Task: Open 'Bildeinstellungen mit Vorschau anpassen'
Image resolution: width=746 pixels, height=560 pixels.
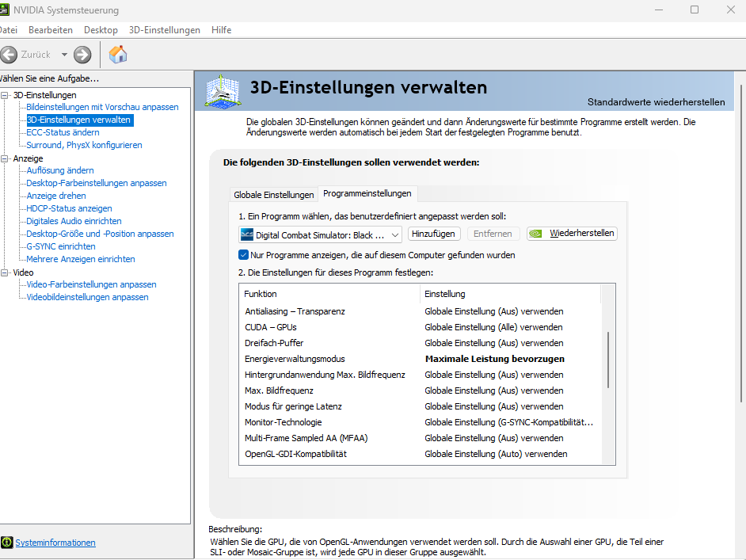Action: point(102,107)
